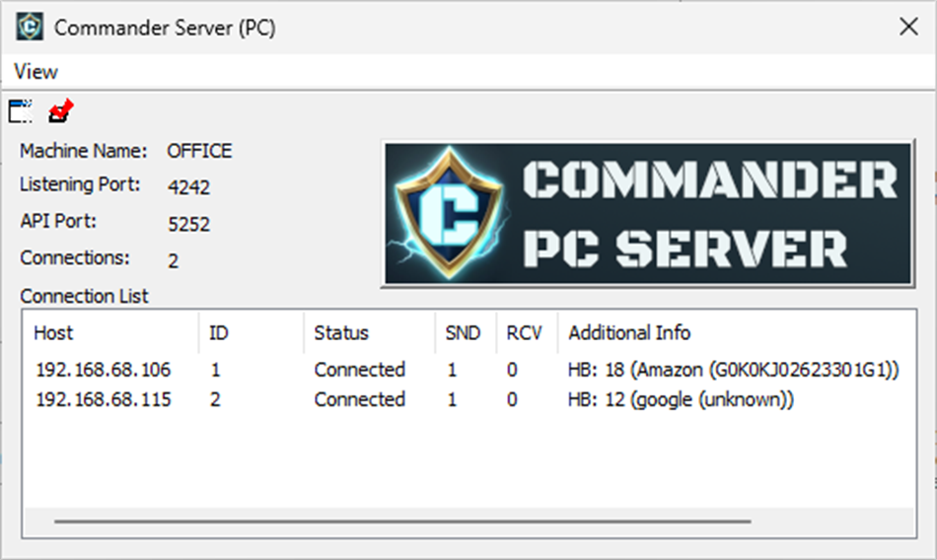
Task: Click the Listening Port label
Action: click(80, 184)
